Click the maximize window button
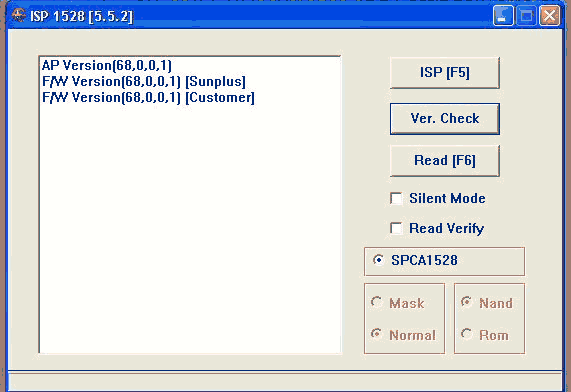This screenshot has height=392, width=571. point(526,16)
